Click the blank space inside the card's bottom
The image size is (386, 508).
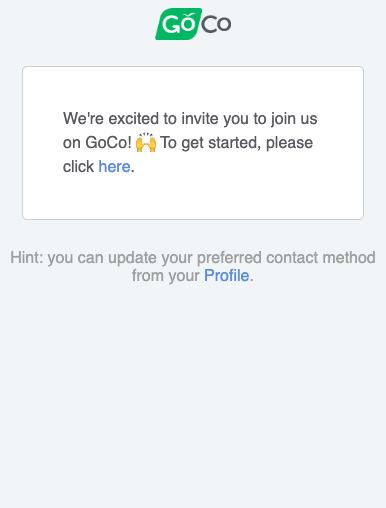point(193,198)
